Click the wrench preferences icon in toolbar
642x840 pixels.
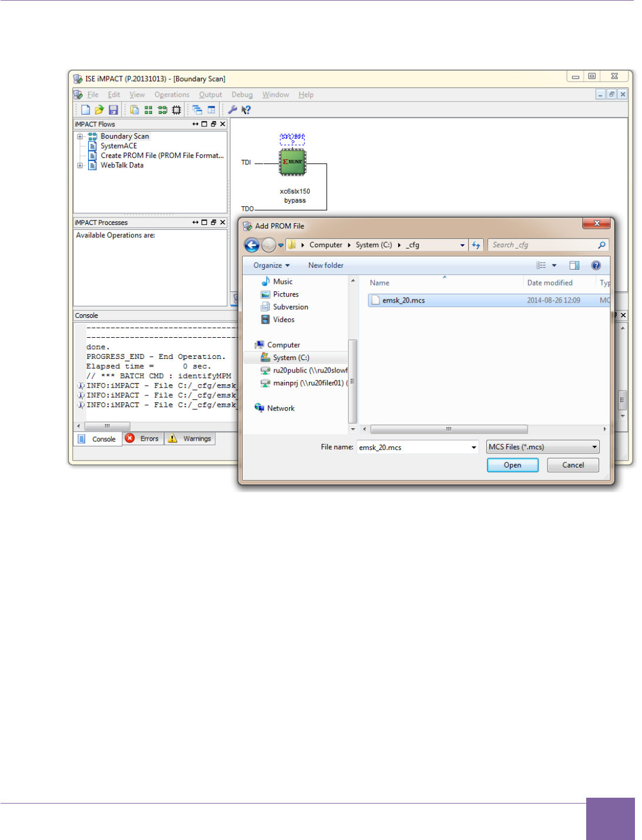pos(233,110)
